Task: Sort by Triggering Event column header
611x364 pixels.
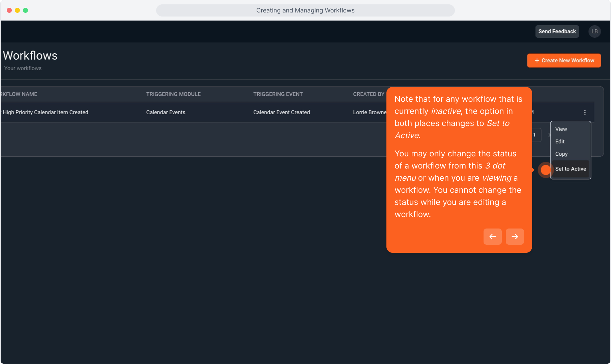Action: tap(278, 94)
